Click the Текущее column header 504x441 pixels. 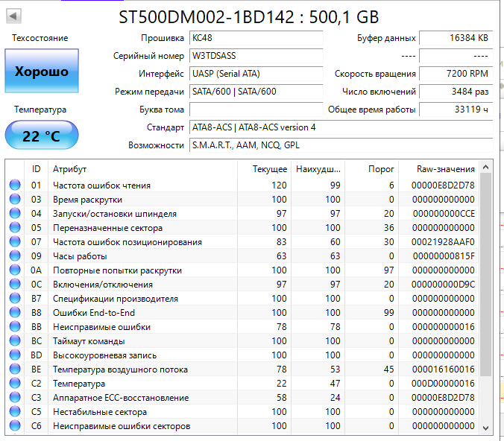coord(264,169)
